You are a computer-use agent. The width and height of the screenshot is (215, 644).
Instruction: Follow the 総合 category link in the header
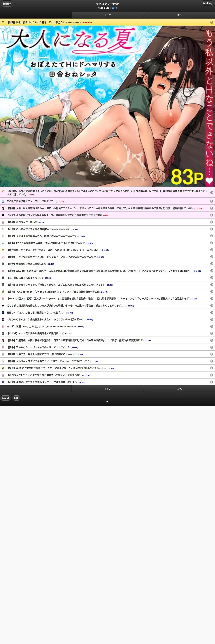point(114,8)
